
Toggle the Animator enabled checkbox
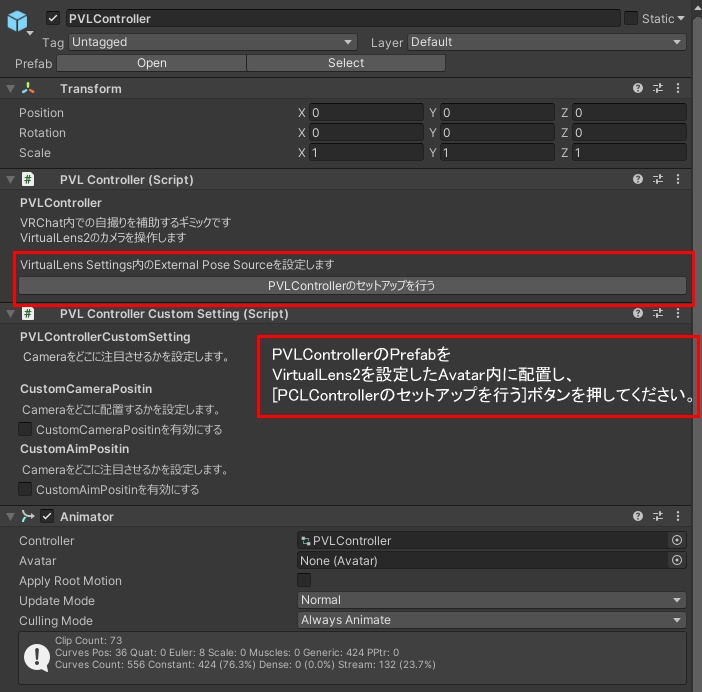[x=47, y=516]
